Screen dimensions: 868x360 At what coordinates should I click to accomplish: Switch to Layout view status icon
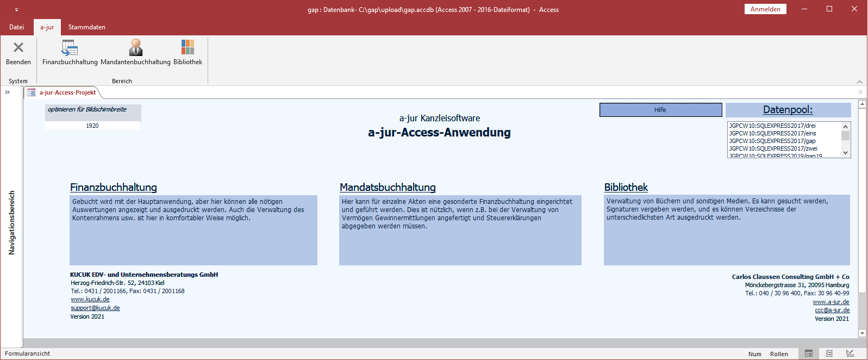coord(829,353)
